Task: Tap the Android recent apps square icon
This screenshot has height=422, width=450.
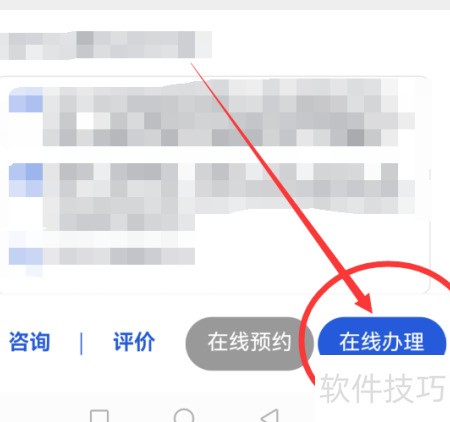Action: [x=99, y=416]
